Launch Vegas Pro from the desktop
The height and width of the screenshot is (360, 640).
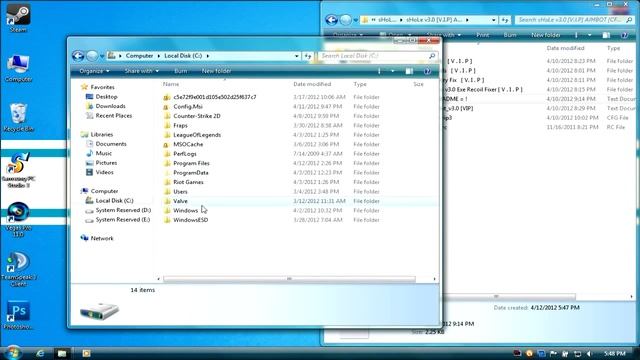click(18, 219)
